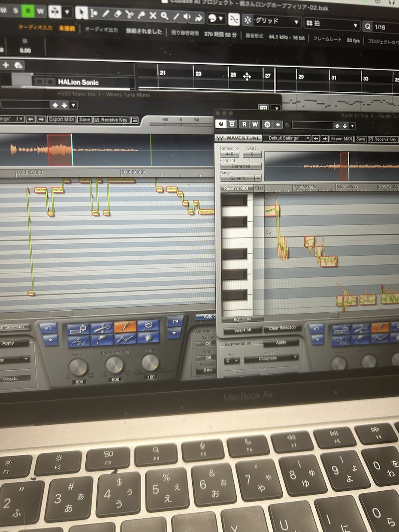Image resolution: width=399 pixels, height=532 pixels.
Task: Click the Stat tab beside Receive MIDI
Action: click(259, 188)
